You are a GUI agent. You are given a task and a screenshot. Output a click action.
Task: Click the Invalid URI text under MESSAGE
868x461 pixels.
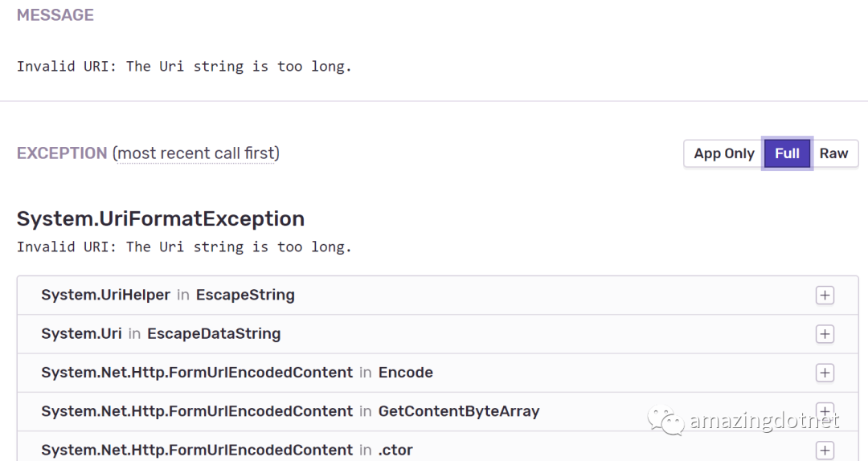click(184, 67)
